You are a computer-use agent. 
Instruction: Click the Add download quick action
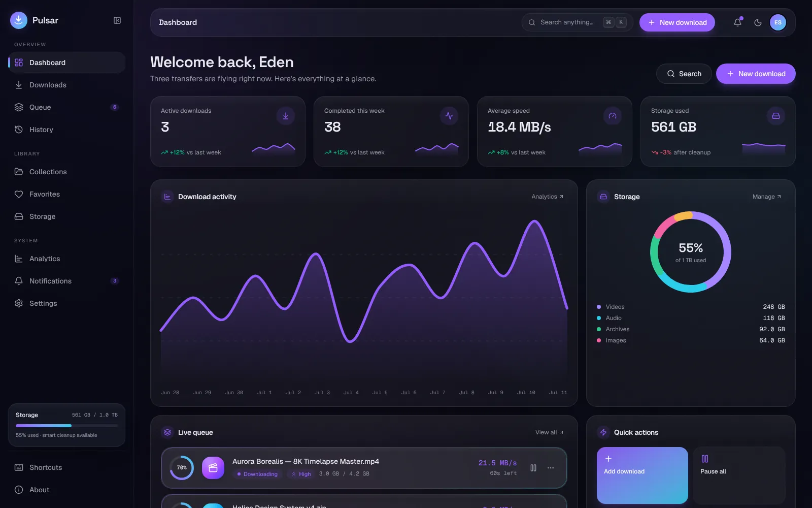642,475
